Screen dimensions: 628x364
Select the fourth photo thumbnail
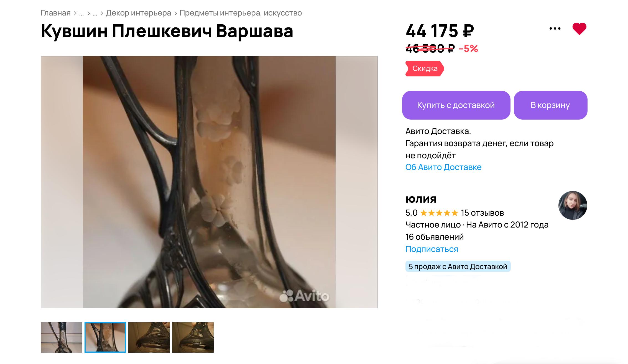point(193,337)
